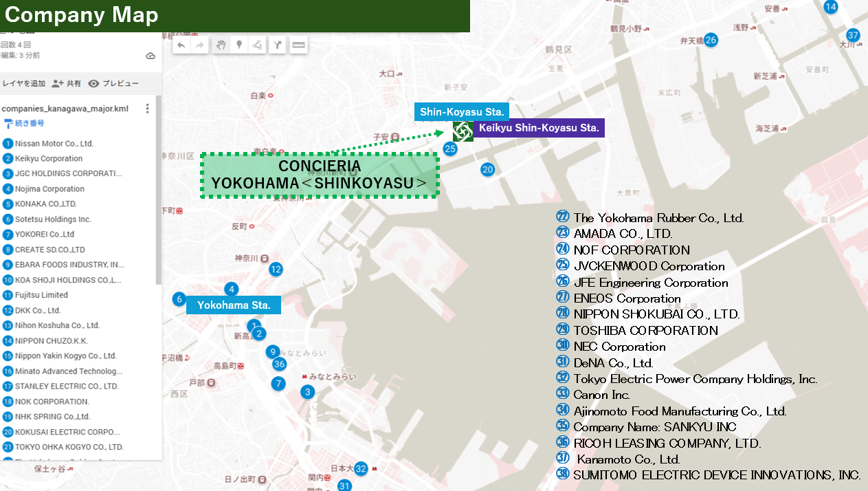Click the cloud saved status icon
The height and width of the screenshot is (491, 868).
(151, 56)
